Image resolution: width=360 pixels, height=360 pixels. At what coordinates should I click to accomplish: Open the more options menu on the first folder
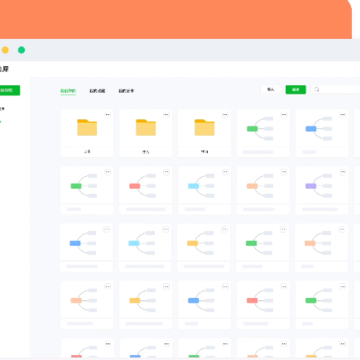tap(108, 115)
